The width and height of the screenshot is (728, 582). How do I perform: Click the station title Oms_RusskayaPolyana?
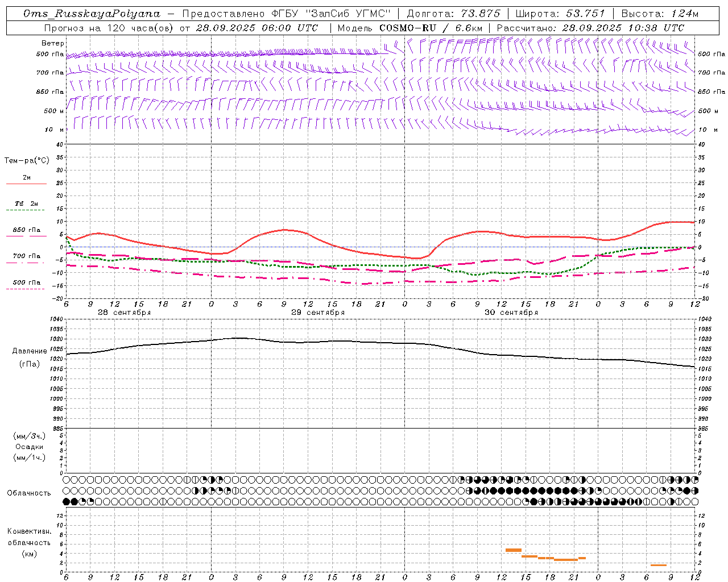pos(92,14)
